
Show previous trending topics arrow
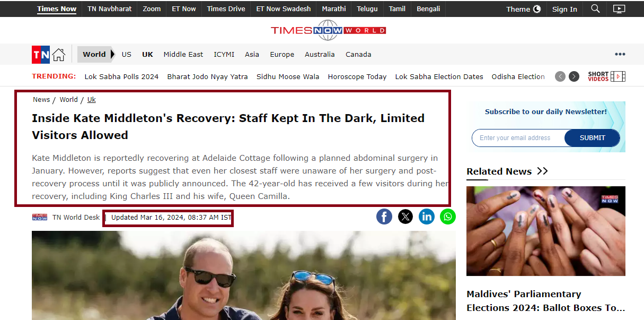[x=560, y=76]
